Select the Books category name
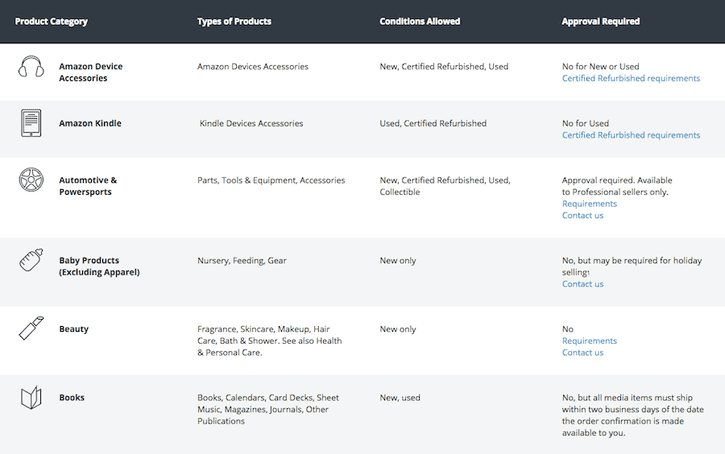The width and height of the screenshot is (725, 454). pyautogui.click(x=72, y=398)
